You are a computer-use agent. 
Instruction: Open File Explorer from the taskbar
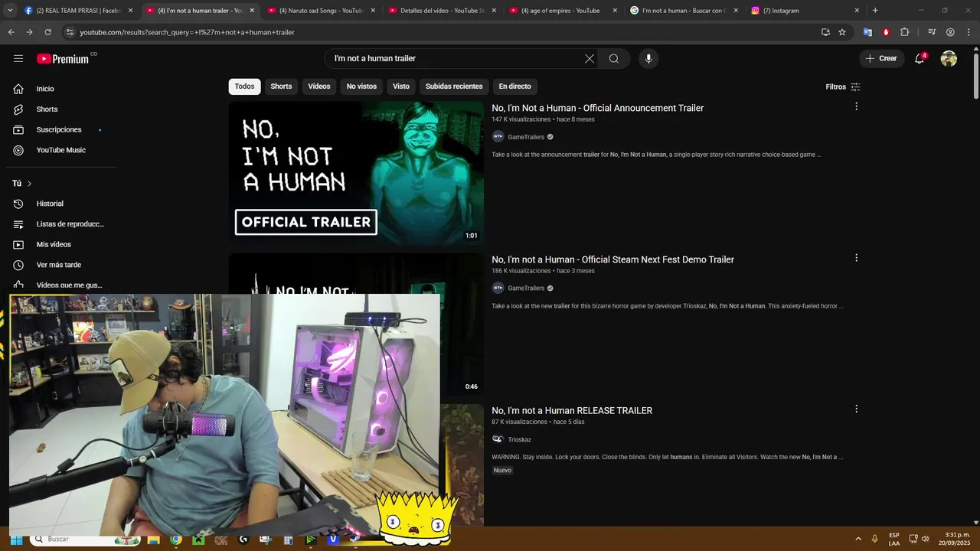[154, 540]
